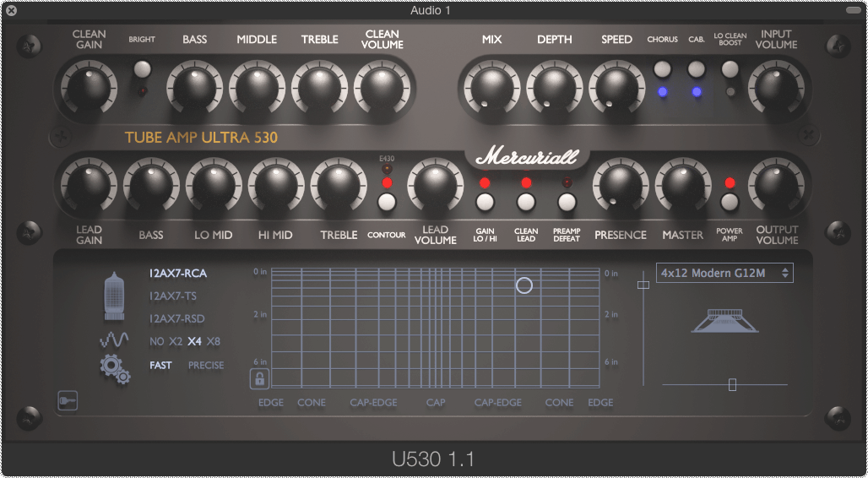Click the chorus Mix knob
Image resolution: width=868 pixels, height=478 pixels.
[491, 88]
